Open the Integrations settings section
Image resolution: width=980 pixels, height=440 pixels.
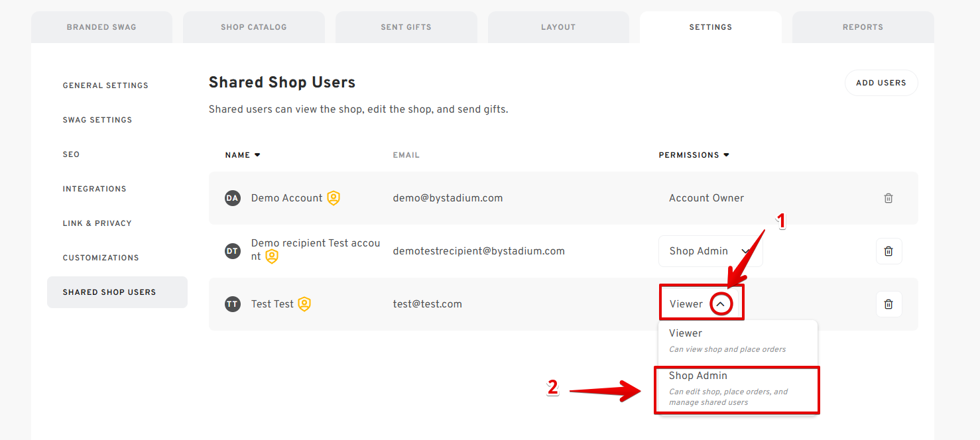pyautogui.click(x=94, y=189)
